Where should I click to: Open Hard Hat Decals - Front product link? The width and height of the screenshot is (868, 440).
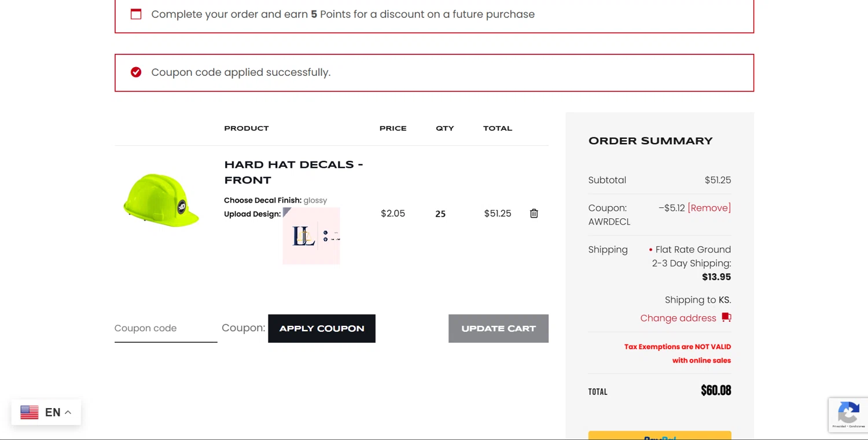[293, 172]
